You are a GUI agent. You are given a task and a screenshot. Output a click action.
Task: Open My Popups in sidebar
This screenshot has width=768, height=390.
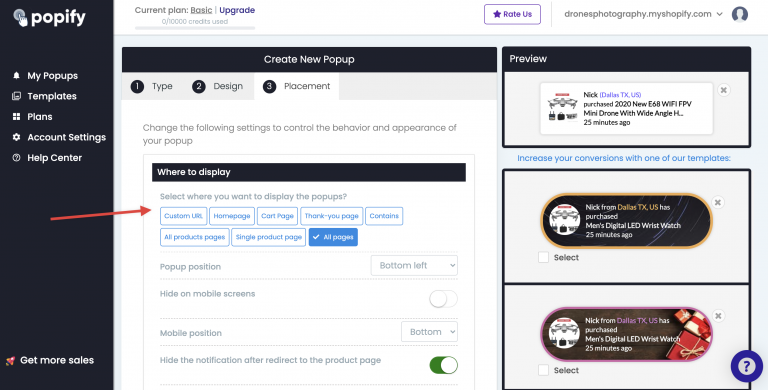[x=52, y=75]
